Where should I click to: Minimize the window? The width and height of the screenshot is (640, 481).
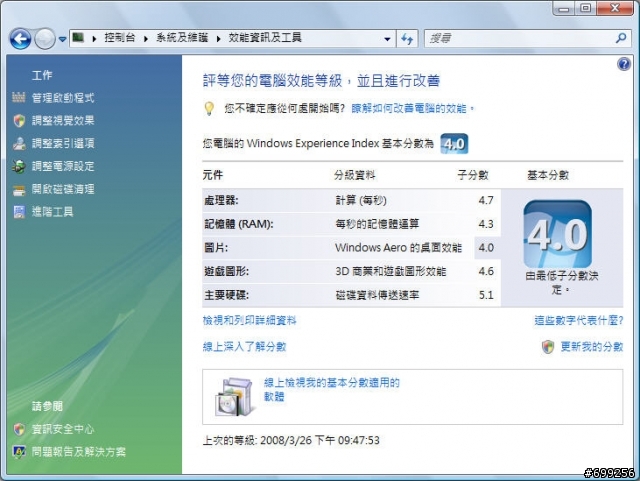(x=564, y=8)
